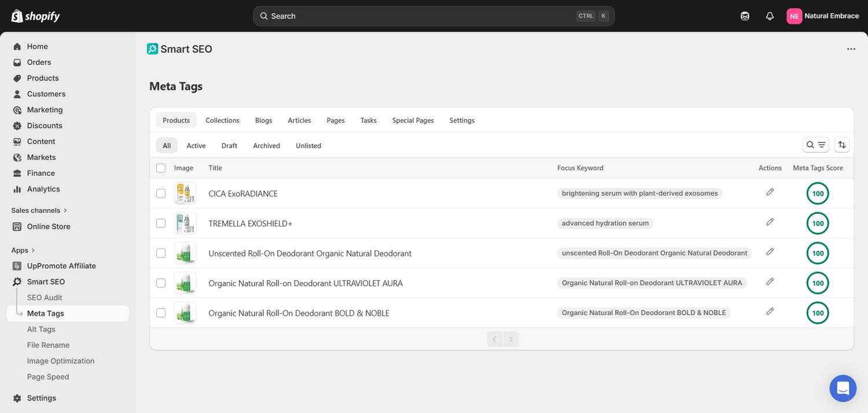Switch to the Collections tab

click(x=222, y=120)
